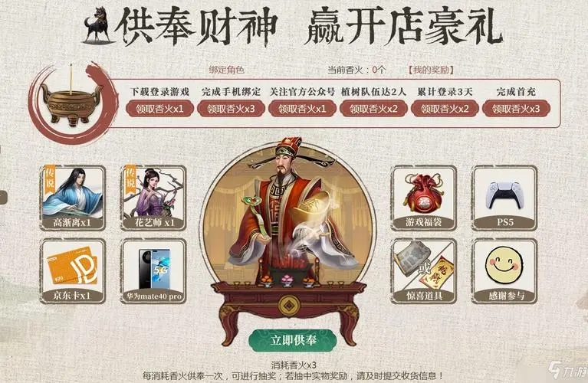Click the red 游戏福袋 lucky bag icon
The height and width of the screenshot is (383, 588).
click(423, 198)
